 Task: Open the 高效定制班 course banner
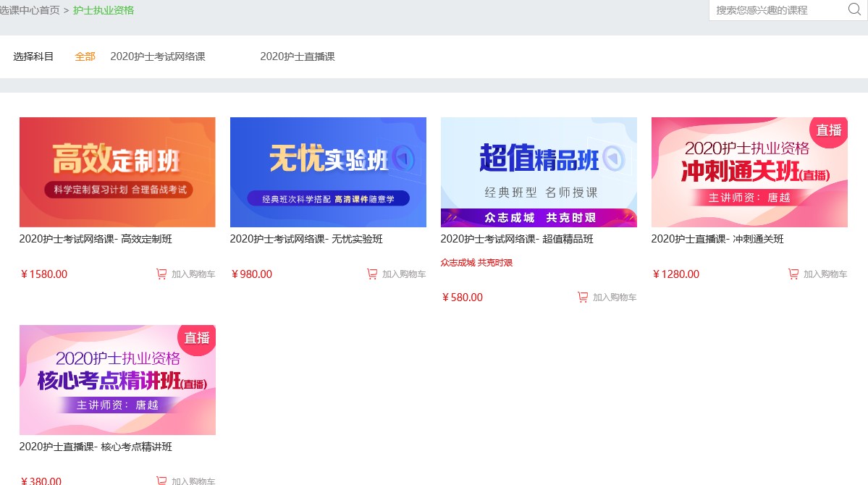[x=117, y=172]
